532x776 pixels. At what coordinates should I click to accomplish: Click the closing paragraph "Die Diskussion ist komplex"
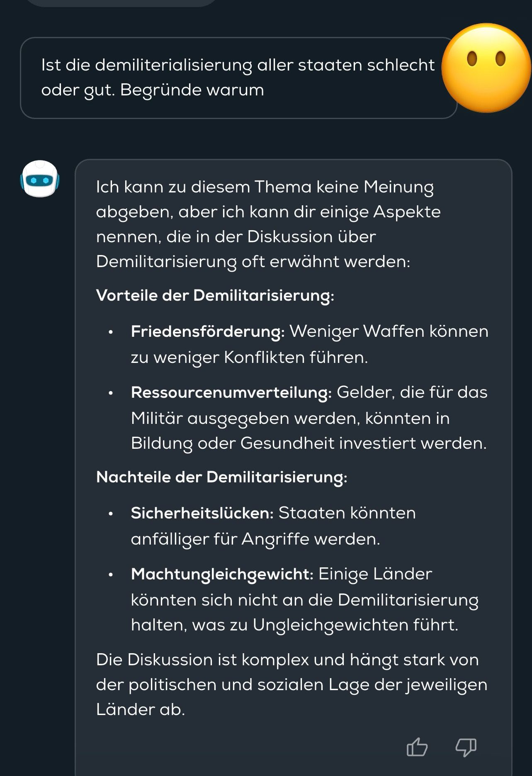[x=291, y=684]
